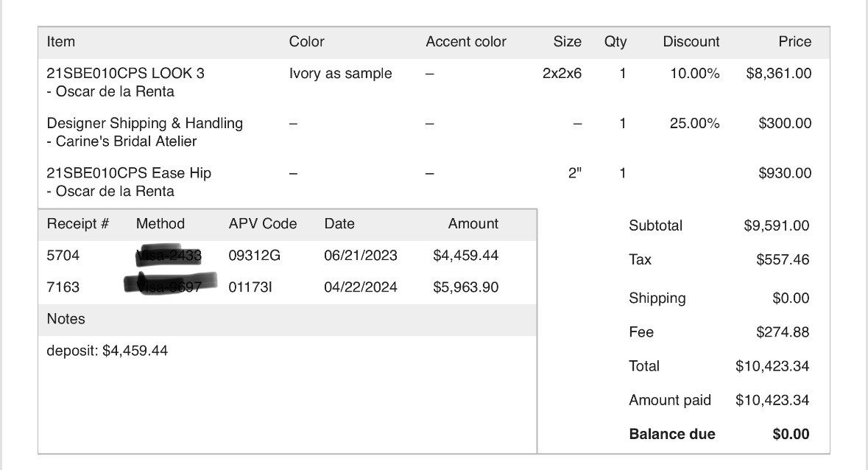This screenshot has width=868, height=470.
Task: Select the Subtotal amount $9,591.00
Action: [776, 225]
